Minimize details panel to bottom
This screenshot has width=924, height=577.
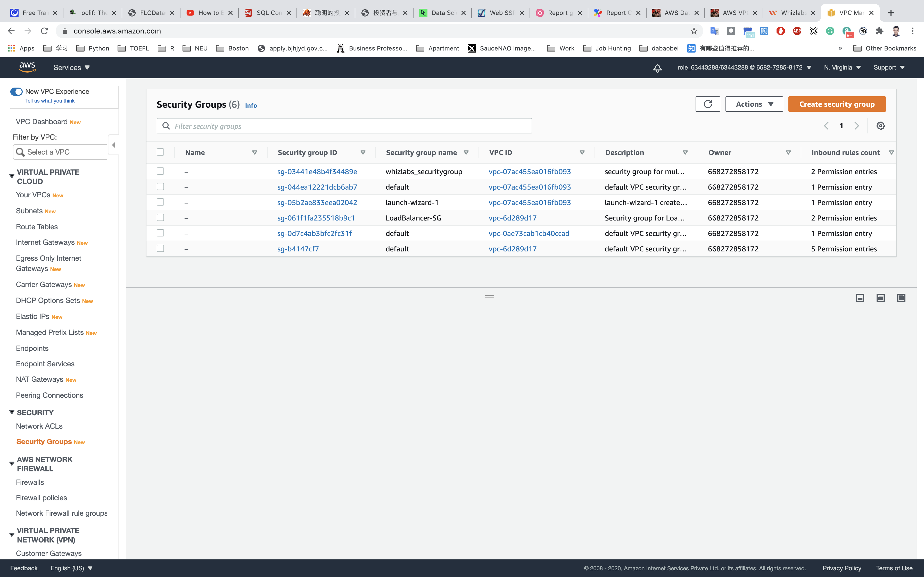[x=860, y=298]
